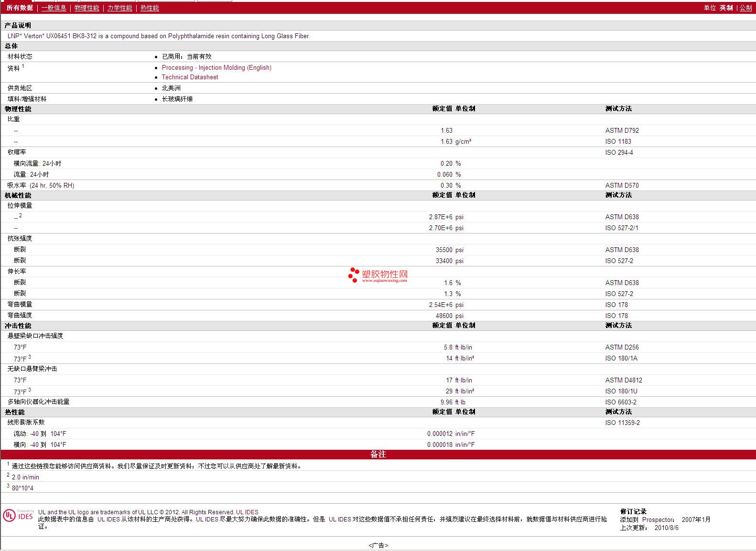
Task: Click the 0.000018 transverse expansion value
Action: click(x=440, y=445)
